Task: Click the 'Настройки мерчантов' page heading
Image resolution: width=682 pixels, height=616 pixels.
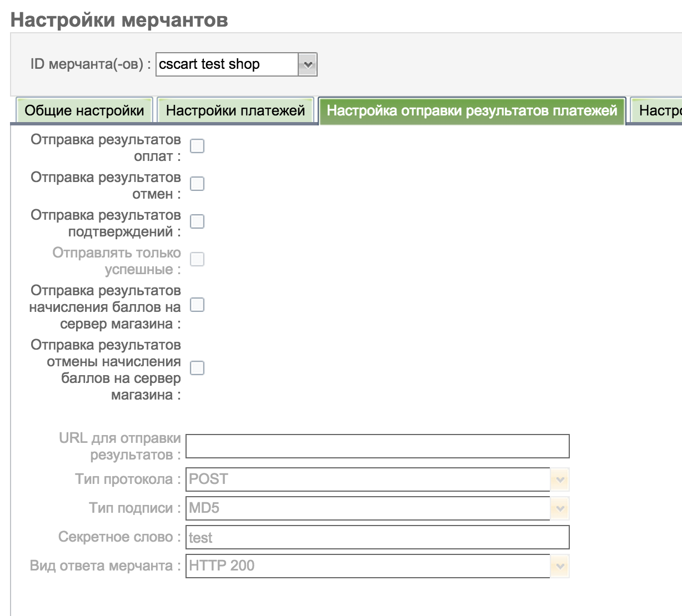Action: [x=119, y=20]
